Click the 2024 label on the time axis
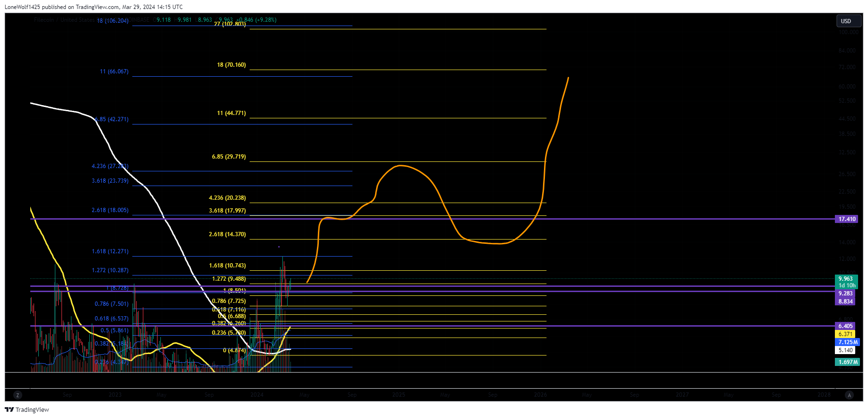The width and height of the screenshot is (868, 418). pos(257,395)
